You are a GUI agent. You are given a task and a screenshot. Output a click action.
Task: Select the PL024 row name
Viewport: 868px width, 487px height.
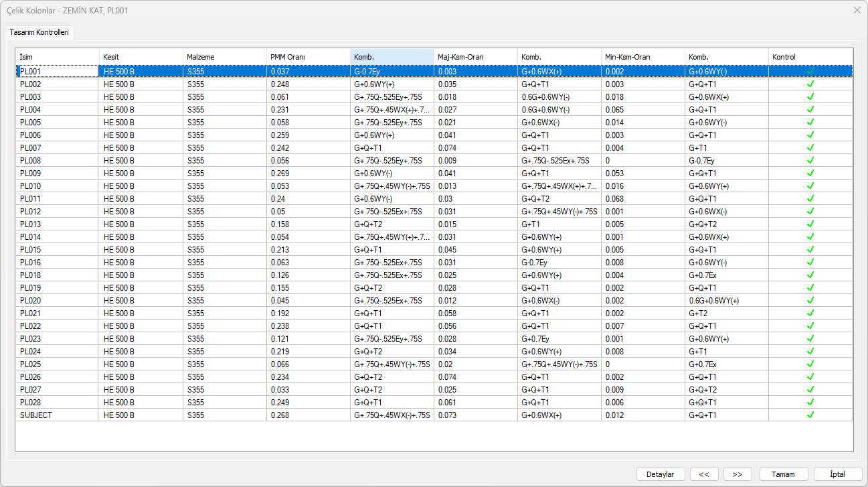coord(57,351)
